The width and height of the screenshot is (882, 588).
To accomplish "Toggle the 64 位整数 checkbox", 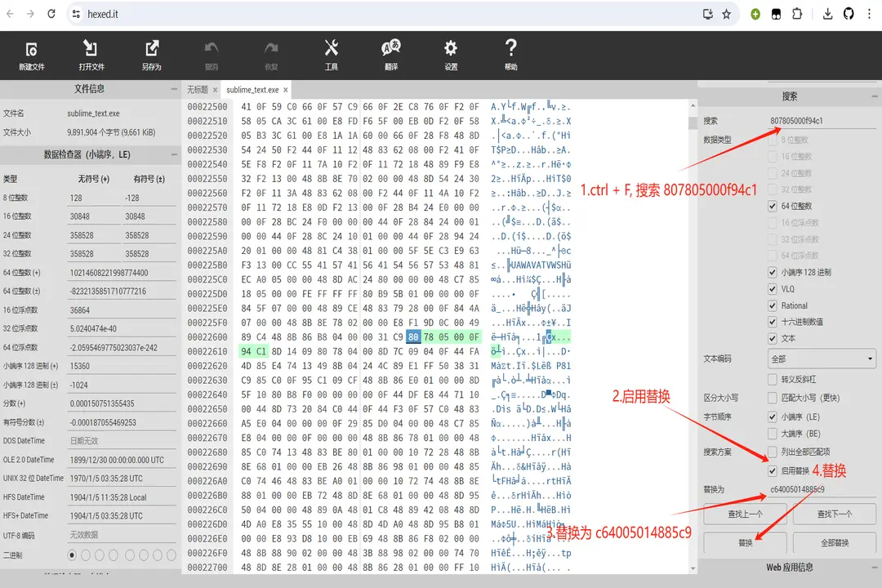I will click(773, 207).
